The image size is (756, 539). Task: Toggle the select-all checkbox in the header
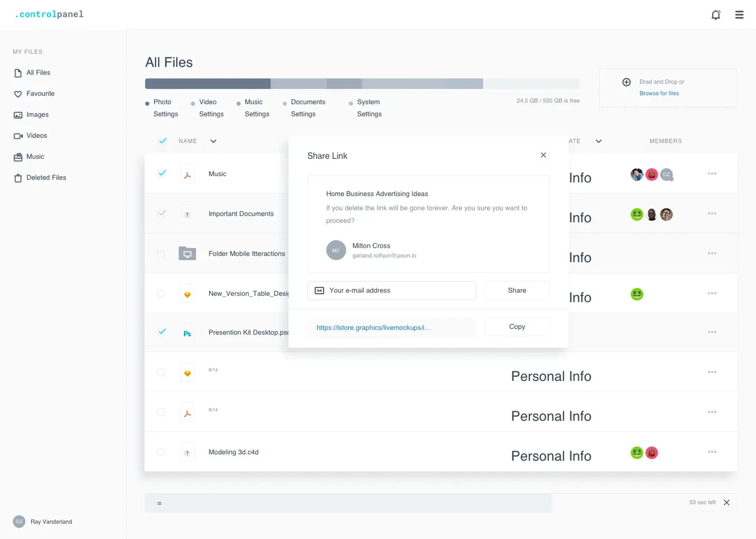(162, 141)
